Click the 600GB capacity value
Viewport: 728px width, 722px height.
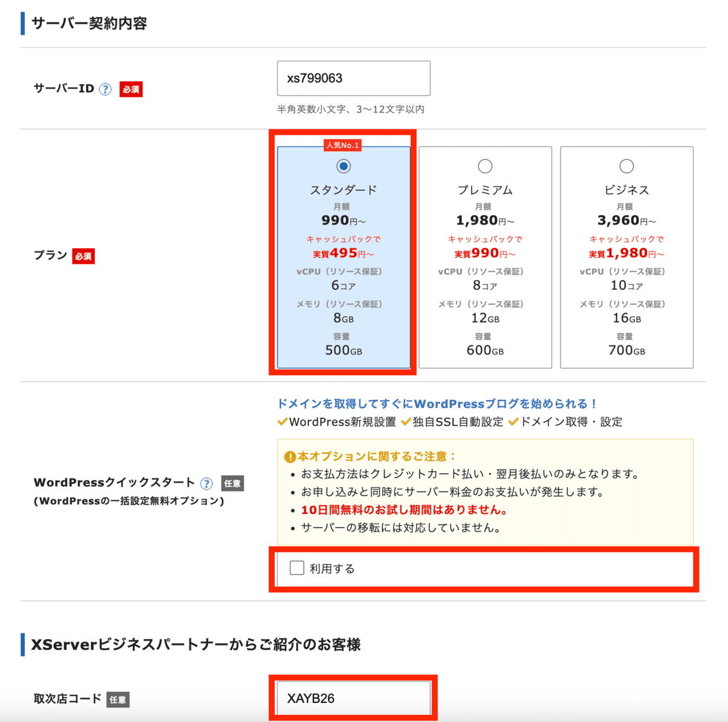click(485, 351)
